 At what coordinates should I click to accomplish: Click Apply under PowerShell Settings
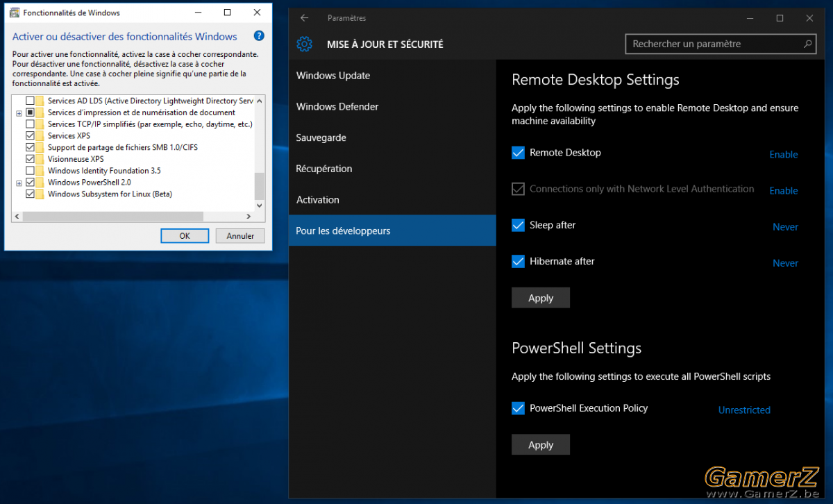pyautogui.click(x=541, y=445)
